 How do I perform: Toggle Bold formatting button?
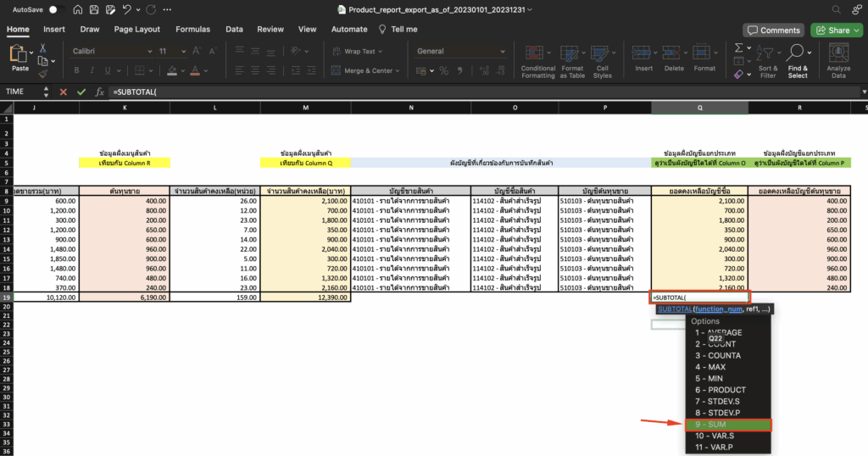76,71
